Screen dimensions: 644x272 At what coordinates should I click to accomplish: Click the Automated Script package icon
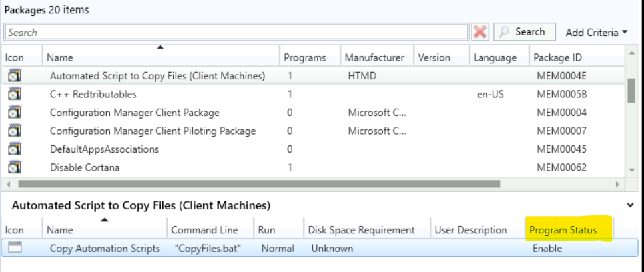click(14, 76)
